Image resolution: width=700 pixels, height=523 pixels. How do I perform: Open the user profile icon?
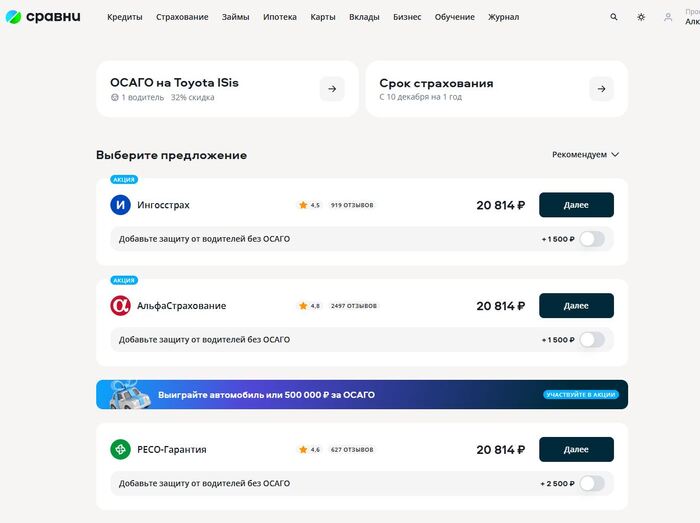click(x=668, y=17)
